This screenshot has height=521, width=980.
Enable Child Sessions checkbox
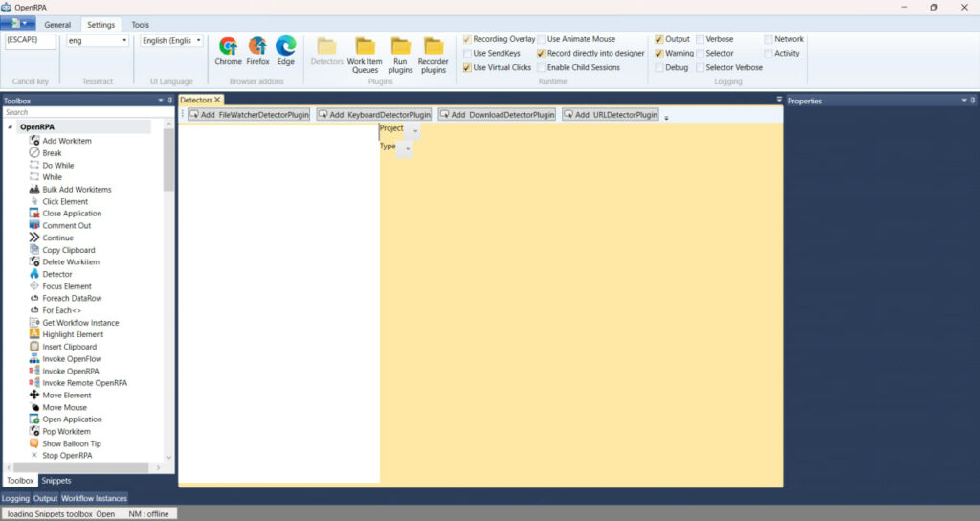pyautogui.click(x=542, y=67)
